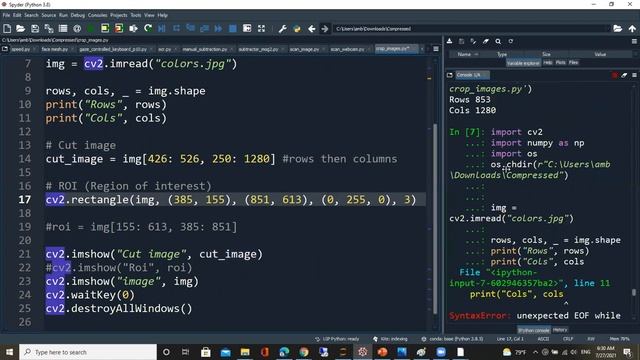The width and height of the screenshot is (640, 360).
Task: Click the browse tabs button in the console
Action: (x=450, y=75)
